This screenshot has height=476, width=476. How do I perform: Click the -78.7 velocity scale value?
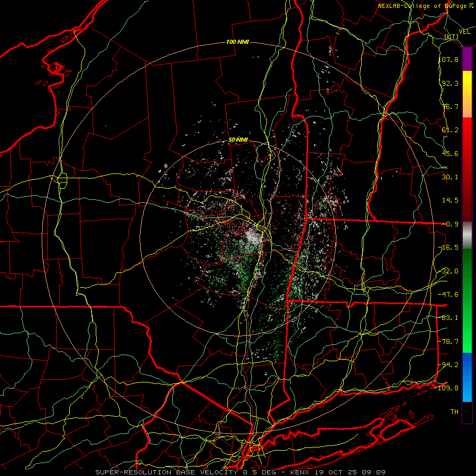(448, 342)
